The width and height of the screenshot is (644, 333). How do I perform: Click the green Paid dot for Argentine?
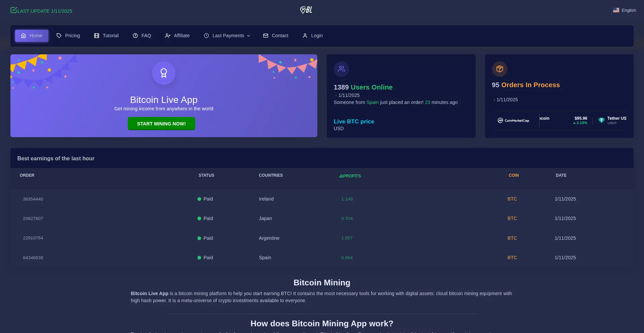coord(199,238)
